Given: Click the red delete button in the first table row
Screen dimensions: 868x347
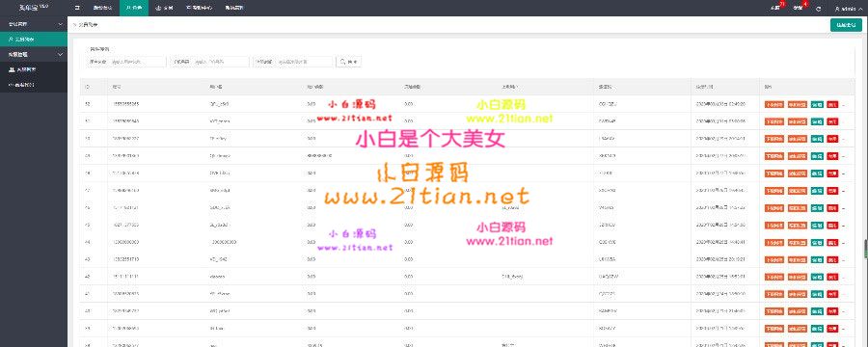Looking at the screenshot, I should [832, 104].
